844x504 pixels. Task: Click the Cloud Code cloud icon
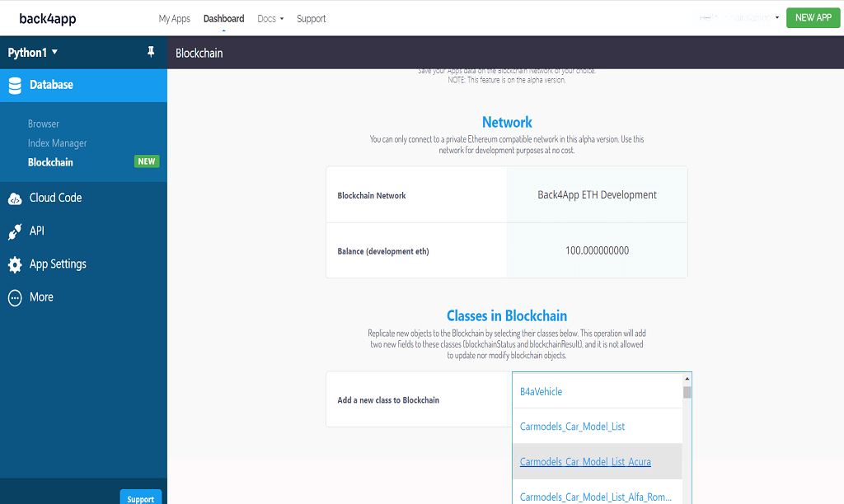[x=15, y=198]
